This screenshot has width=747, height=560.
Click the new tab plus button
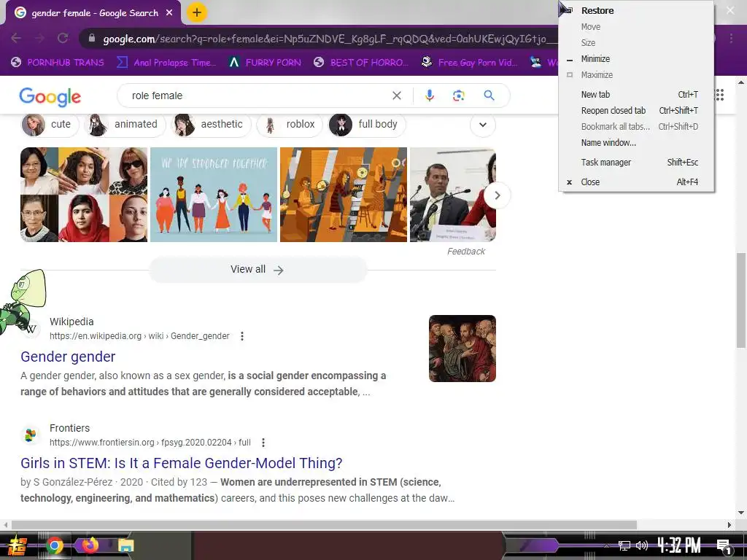point(197,12)
